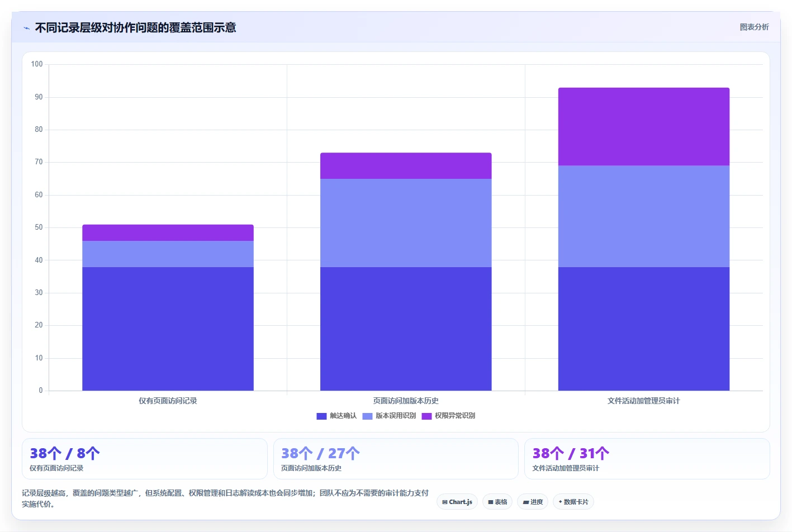Click the 表格 chip
Screen dimensions: 792x532
coord(497,502)
